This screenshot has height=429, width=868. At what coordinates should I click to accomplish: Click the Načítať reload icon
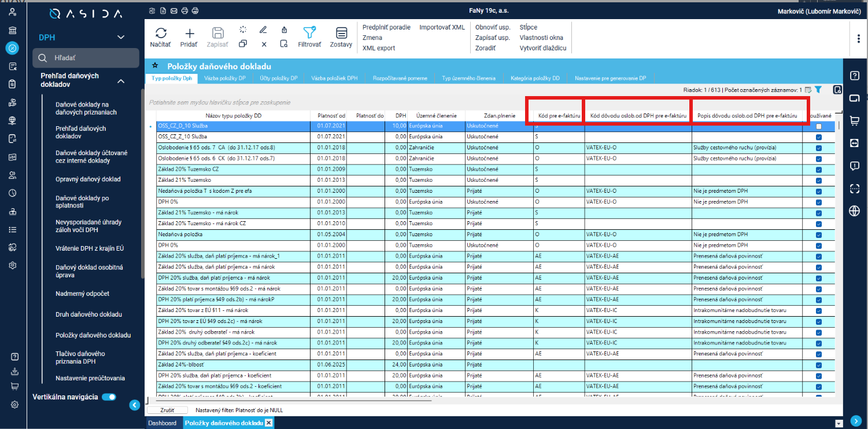click(x=160, y=33)
